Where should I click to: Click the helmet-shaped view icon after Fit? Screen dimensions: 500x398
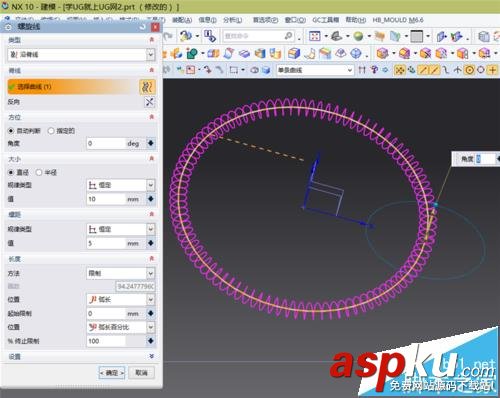point(336,36)
